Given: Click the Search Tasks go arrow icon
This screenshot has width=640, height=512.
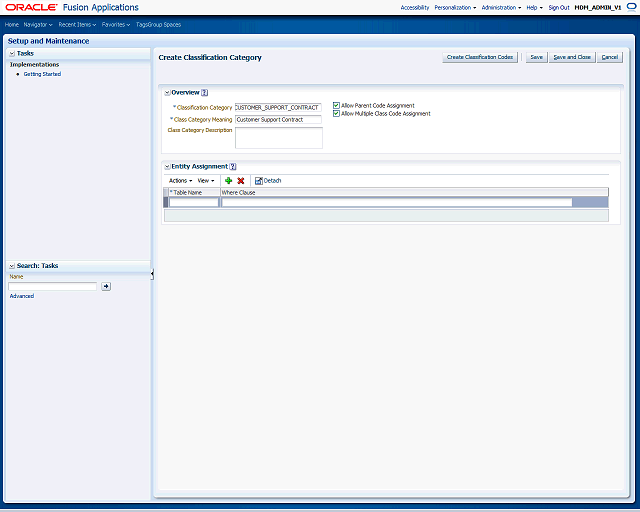Looking at the screenshot, I should click(106, 286).
